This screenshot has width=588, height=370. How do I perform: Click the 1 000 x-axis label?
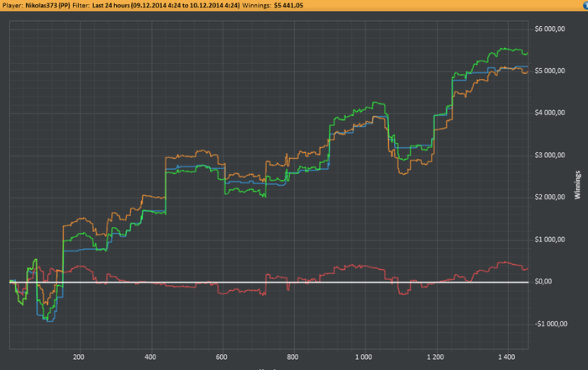(364, 357)
